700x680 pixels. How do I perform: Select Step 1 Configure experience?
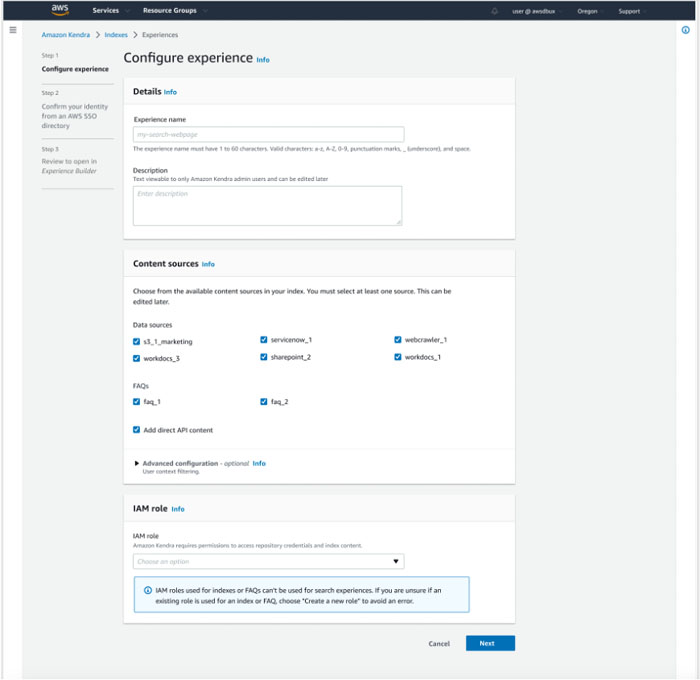[x=75, y=69]
